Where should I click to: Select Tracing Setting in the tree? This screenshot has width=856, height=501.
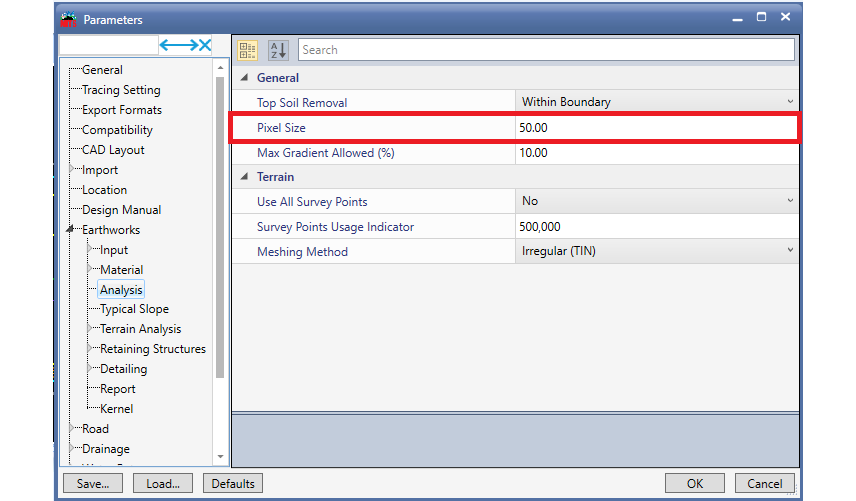pyautogui.click(x=121, y=90)
